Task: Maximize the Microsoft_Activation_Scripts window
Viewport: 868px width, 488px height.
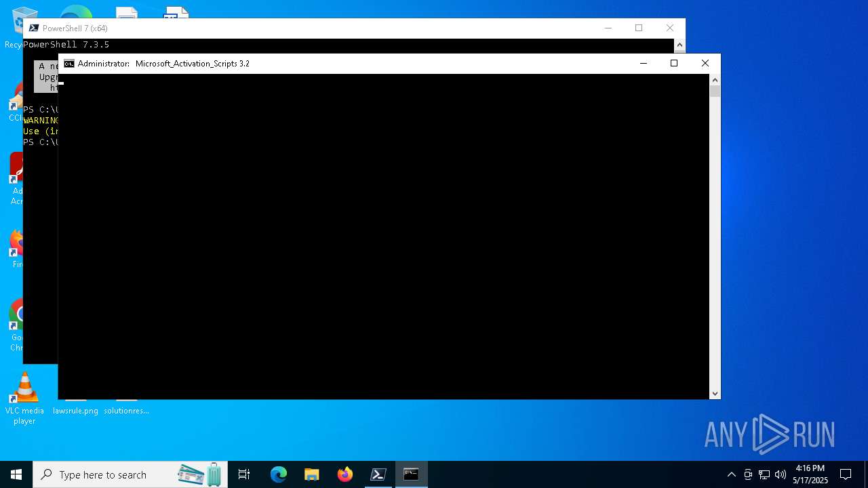Action: point(674,64)
